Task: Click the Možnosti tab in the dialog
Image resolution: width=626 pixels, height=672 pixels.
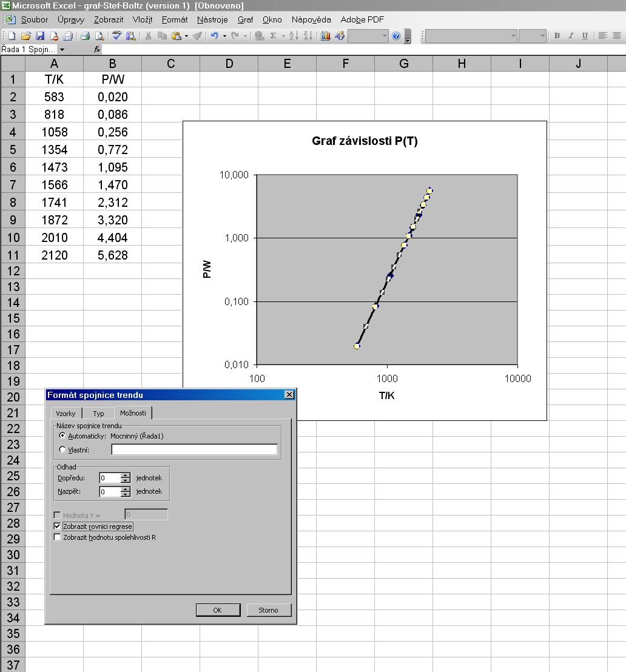Action: coord(133,412)
